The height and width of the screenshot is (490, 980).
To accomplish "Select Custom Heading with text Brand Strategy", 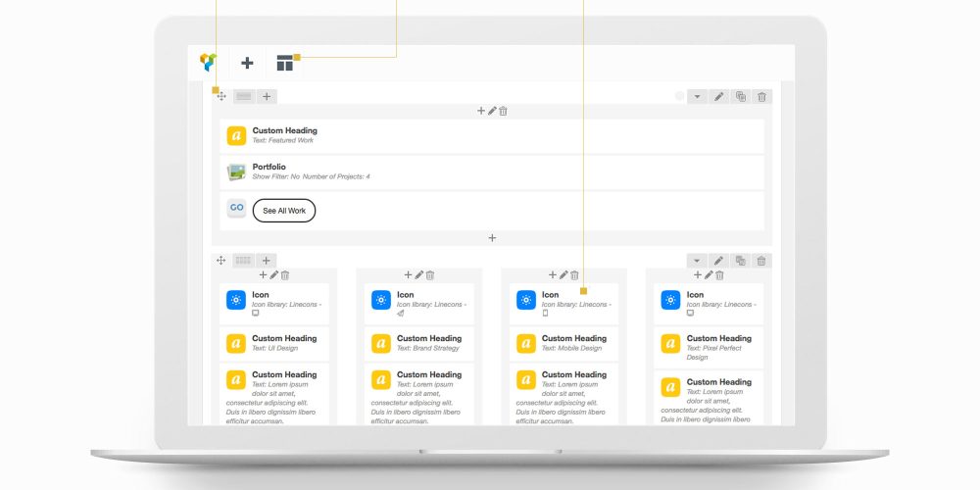I will 419,344.
